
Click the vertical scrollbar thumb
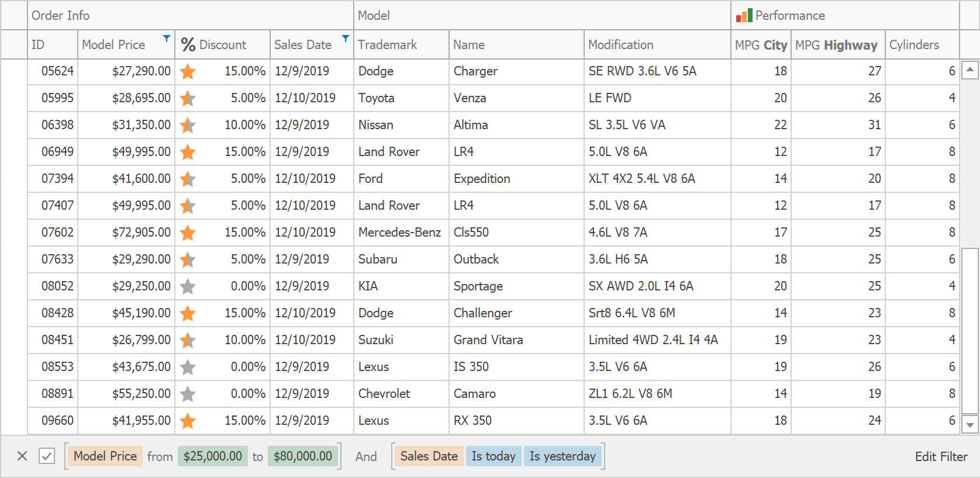(x=970, y=330)
